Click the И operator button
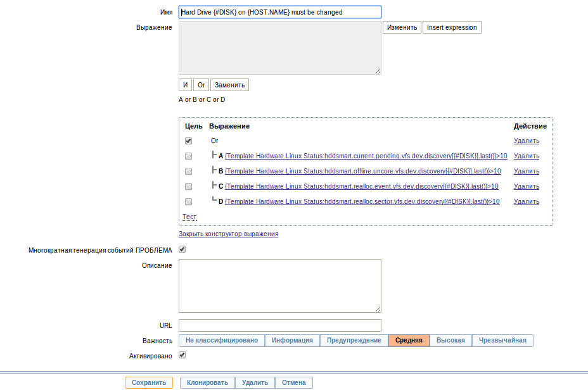This screenshot has width=588, height=390. [185, 85]
